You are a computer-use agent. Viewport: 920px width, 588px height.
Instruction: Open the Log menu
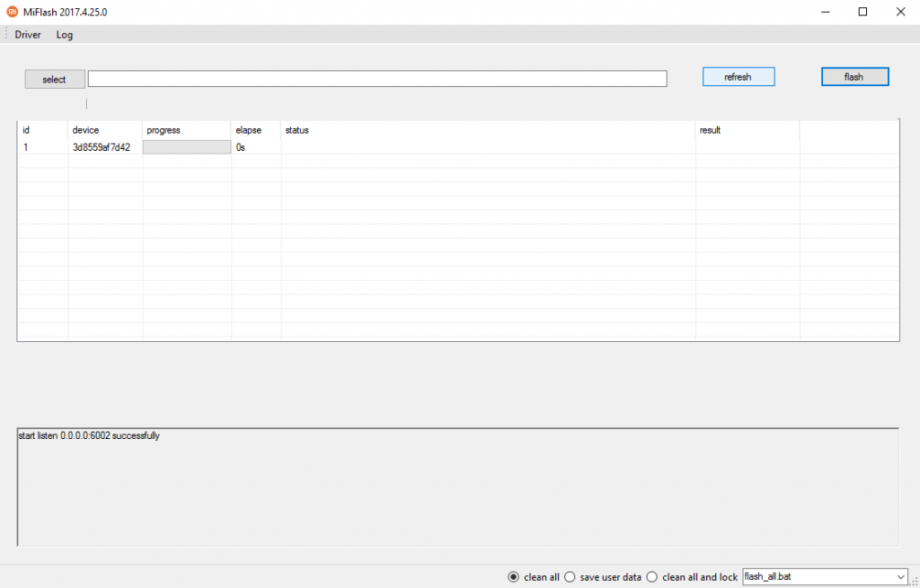(x=65, y=35)
